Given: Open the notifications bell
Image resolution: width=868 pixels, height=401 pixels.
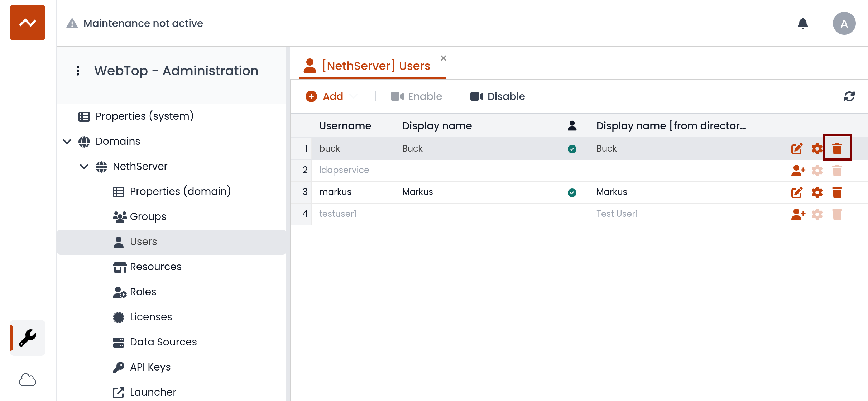Looking at the screenshot, I should click(x=803, y=23).
